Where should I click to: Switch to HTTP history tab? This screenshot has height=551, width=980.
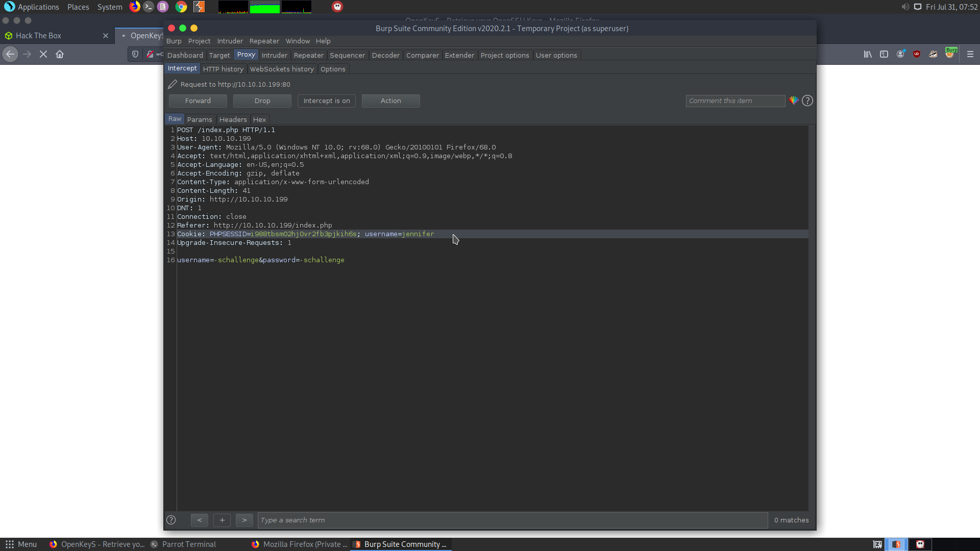[x=223, y=69]
